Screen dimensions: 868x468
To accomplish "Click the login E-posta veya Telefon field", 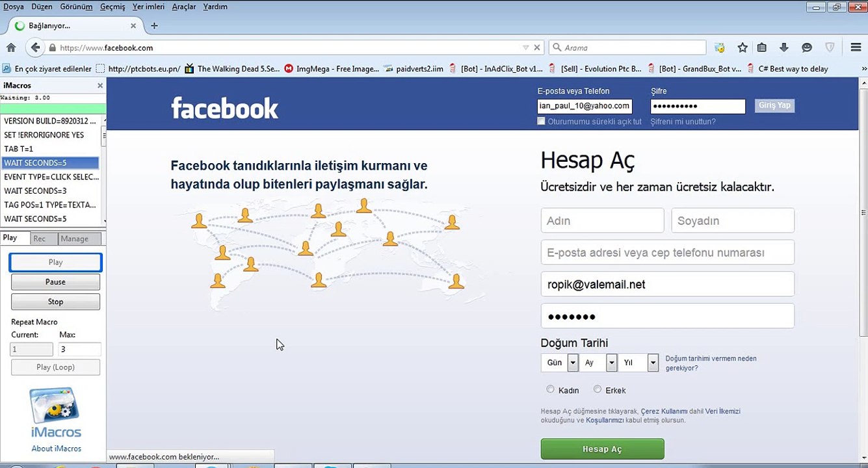I will 585,106.
